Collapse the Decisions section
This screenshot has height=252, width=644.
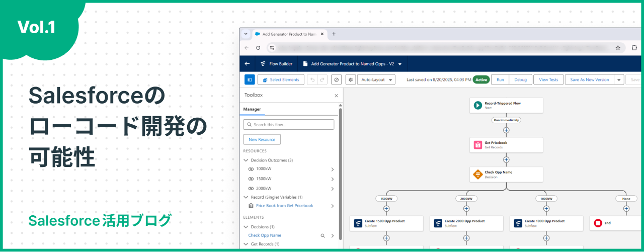(246, 227)
